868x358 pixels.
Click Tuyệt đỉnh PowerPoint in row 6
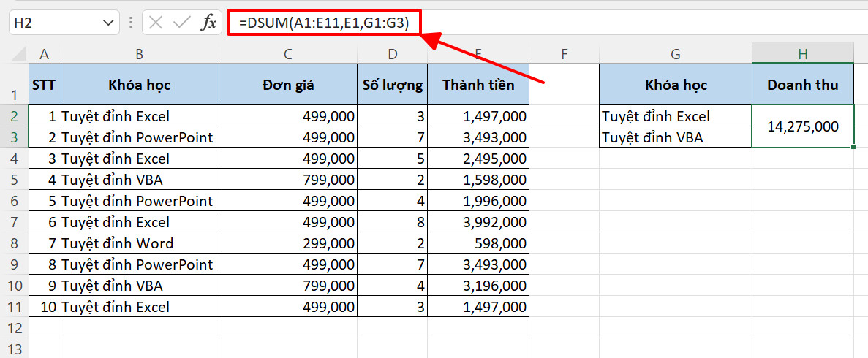click(x=139, y=201)
